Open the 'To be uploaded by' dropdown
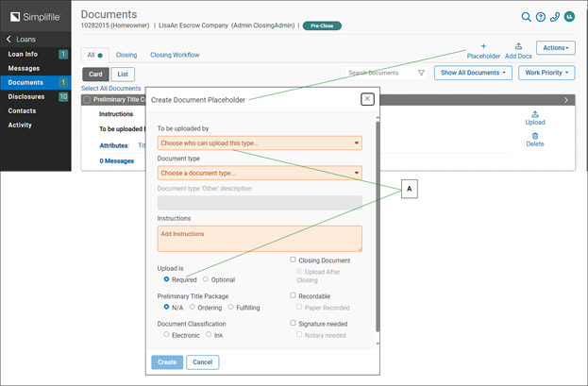The image size is (588, 386). [260, 143]
